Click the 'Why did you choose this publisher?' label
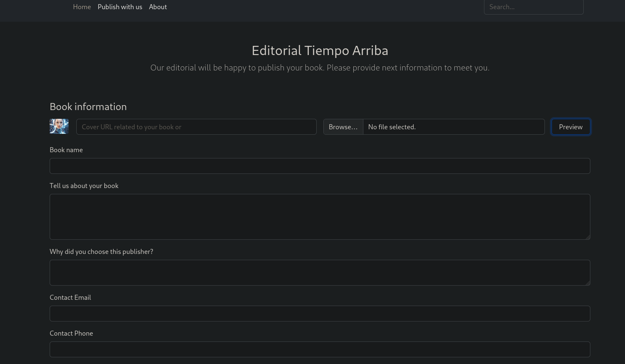 [101, 252]
